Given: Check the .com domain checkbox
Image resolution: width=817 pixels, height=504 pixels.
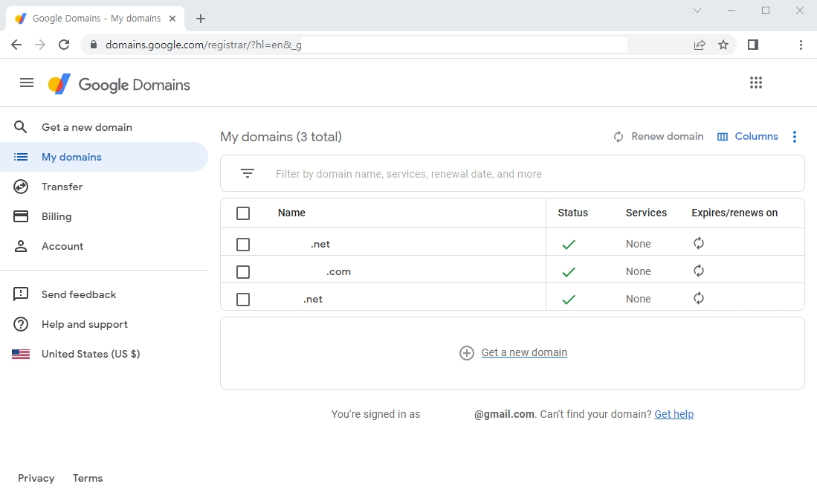Looking at the screenshot, I should pyautogui.click(x=243, y=272).
